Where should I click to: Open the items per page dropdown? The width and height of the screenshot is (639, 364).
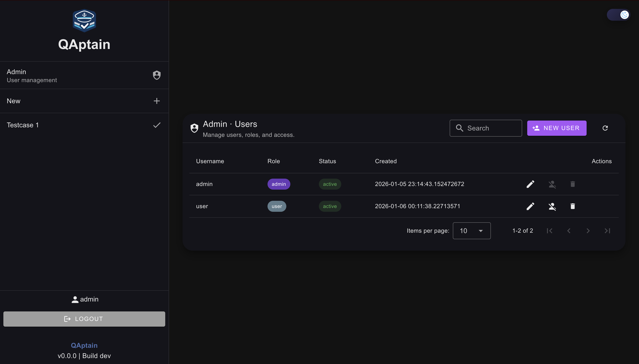[x=472, y=231]
